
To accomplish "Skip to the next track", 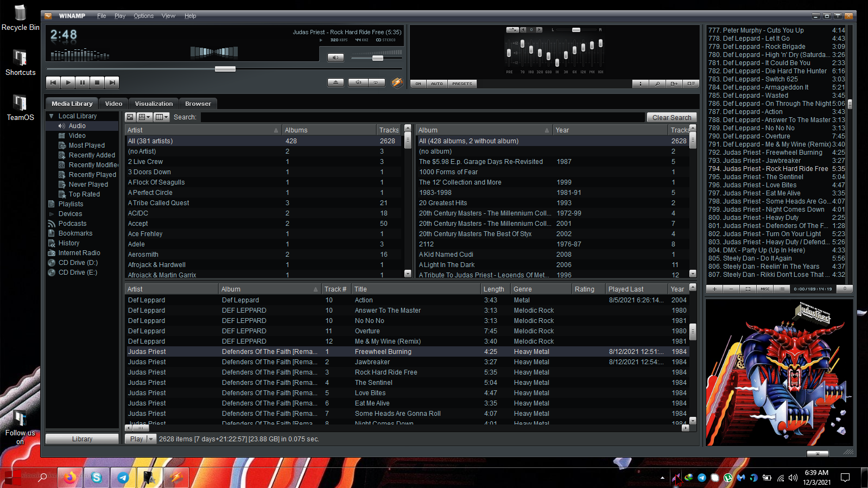I will tap(112, 83).
